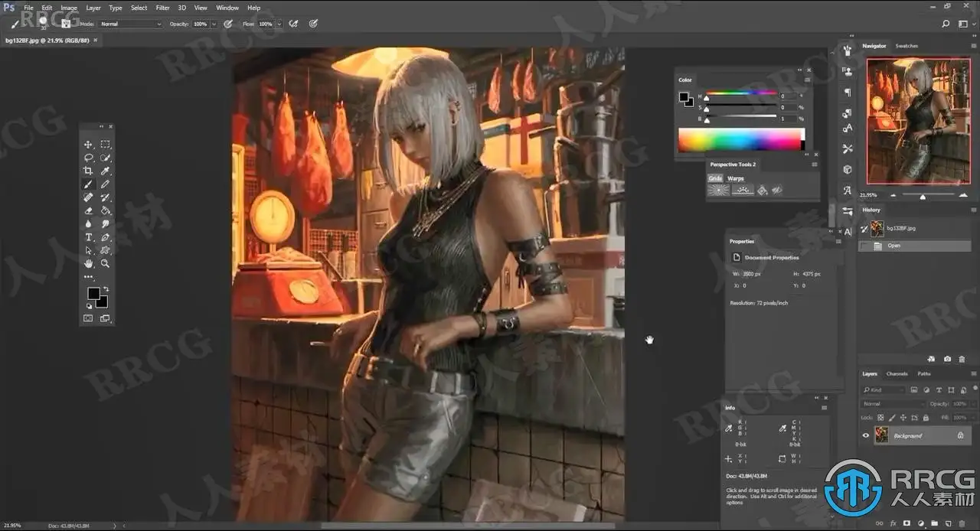Add layer style fx button

click(x=893, y=524)
